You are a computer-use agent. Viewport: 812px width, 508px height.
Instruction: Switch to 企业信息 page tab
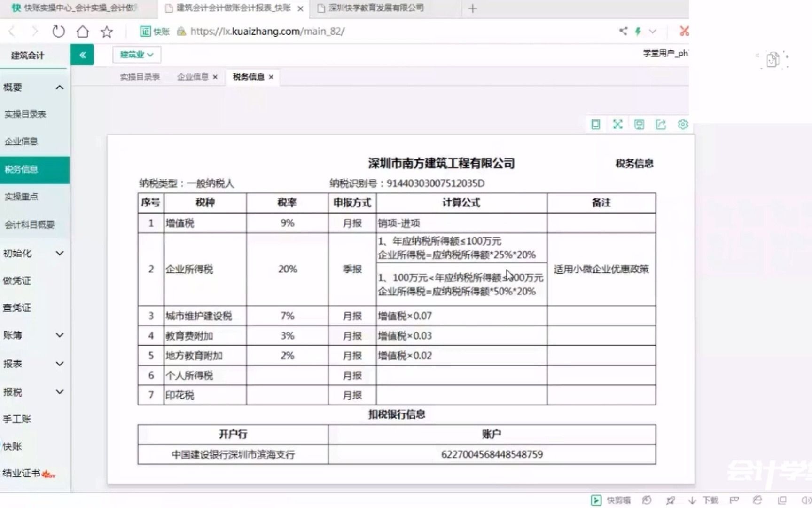click(x=193, y=77)
